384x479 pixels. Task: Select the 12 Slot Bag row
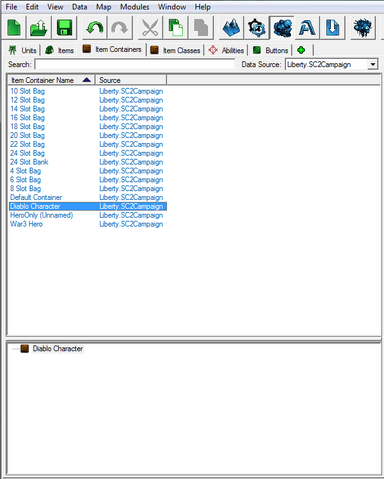87,100
